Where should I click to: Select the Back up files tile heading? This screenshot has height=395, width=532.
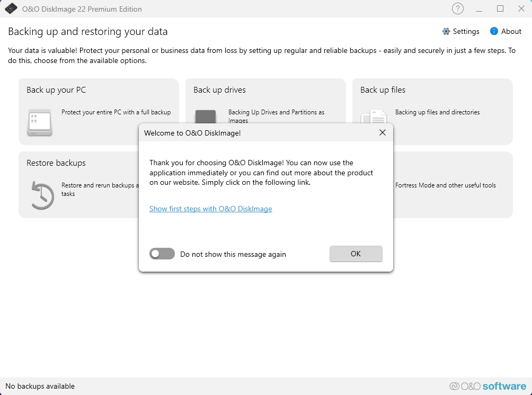pyautogui.click(x=383, y=90)
